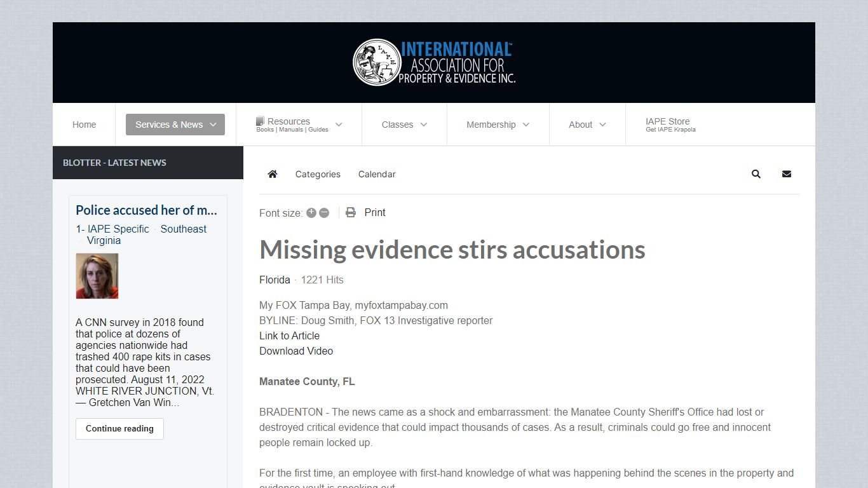Expand the About menu chevron
The image size is (868, 488).
tap(603, 125)
